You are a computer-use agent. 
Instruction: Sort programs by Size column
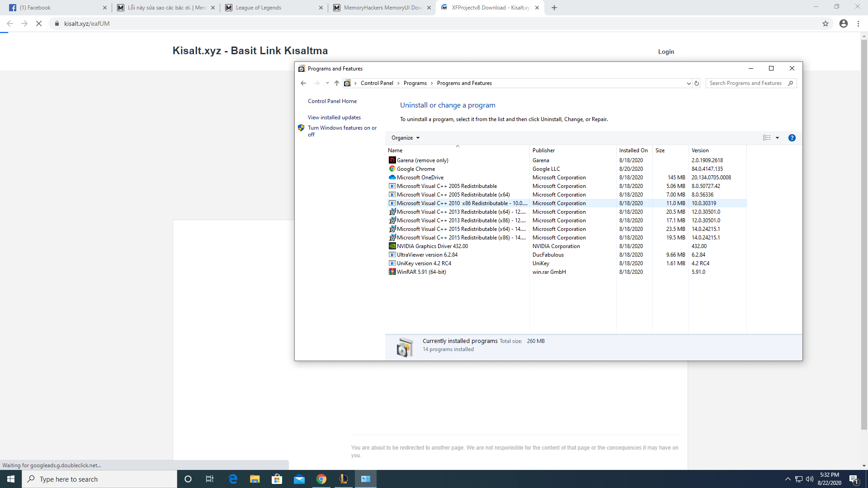(x=670, y=150)
